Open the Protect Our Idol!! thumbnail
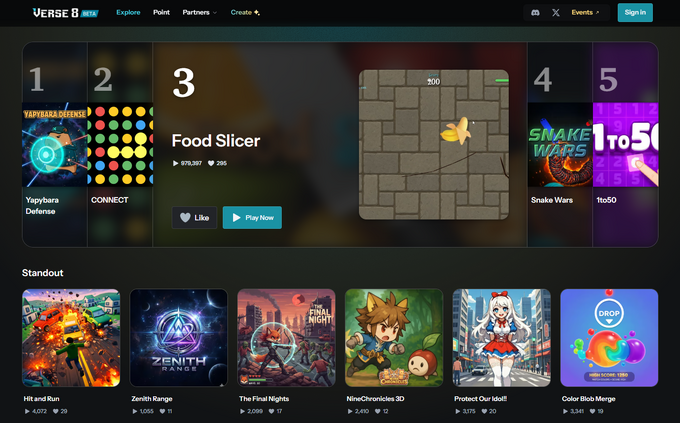 [501, 338]
